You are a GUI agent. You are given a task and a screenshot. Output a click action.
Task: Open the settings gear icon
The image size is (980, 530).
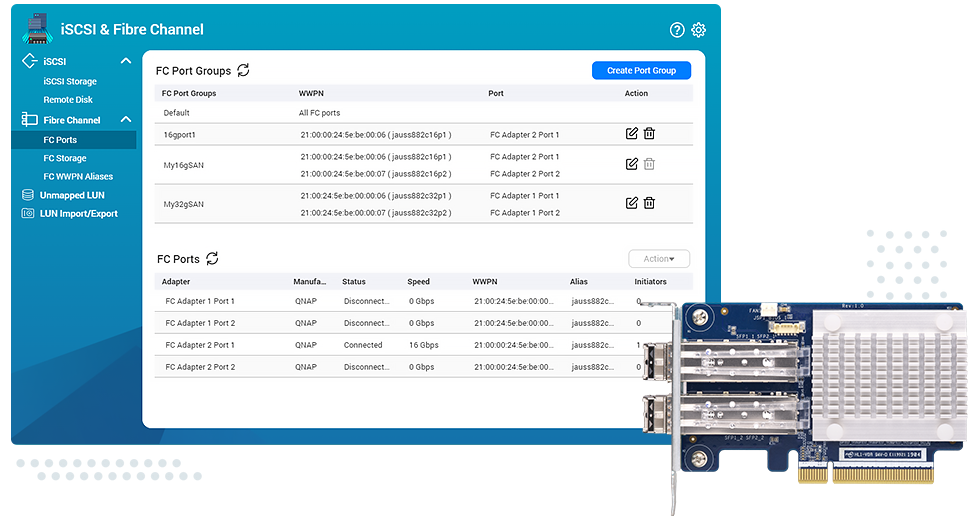click(x=699, y=30)
